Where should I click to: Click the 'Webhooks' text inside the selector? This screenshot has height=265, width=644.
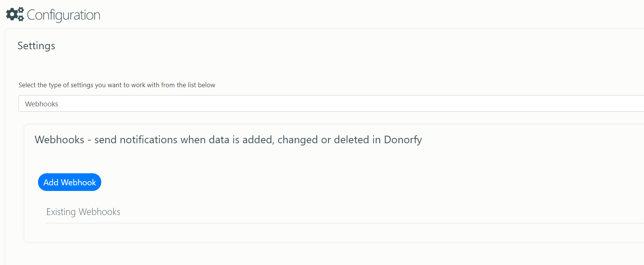coord(42,104)
